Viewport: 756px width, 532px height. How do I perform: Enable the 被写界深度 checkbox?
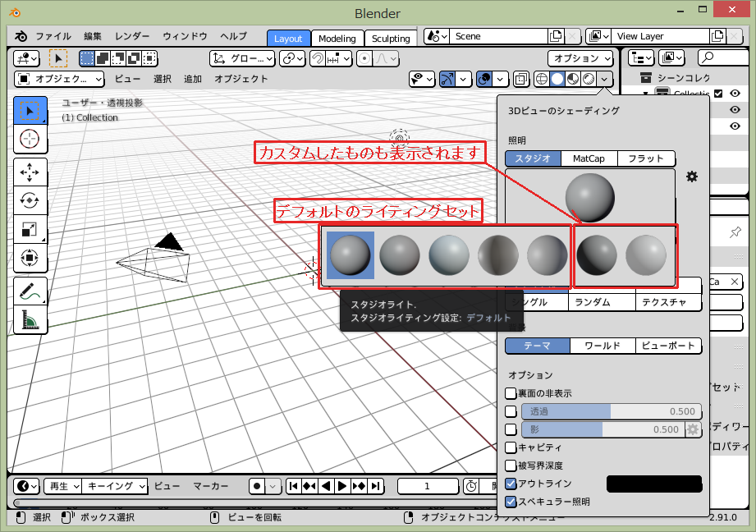pos(511,465)
